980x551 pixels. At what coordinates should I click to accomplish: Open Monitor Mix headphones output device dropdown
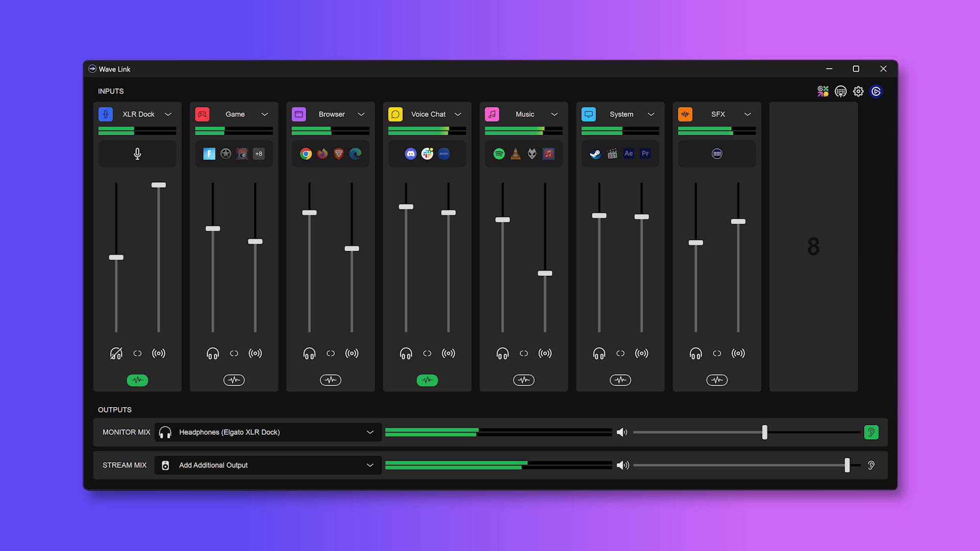click(x=370, y=432)
